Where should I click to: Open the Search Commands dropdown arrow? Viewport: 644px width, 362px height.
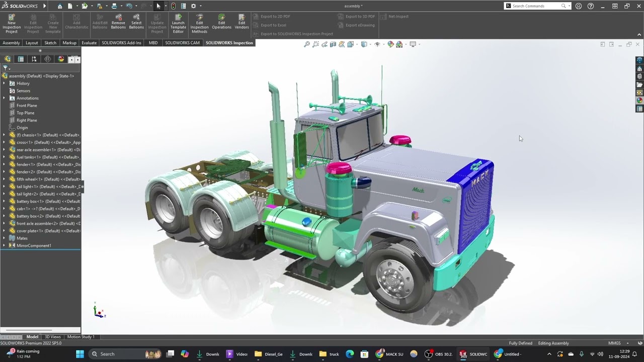570,6
